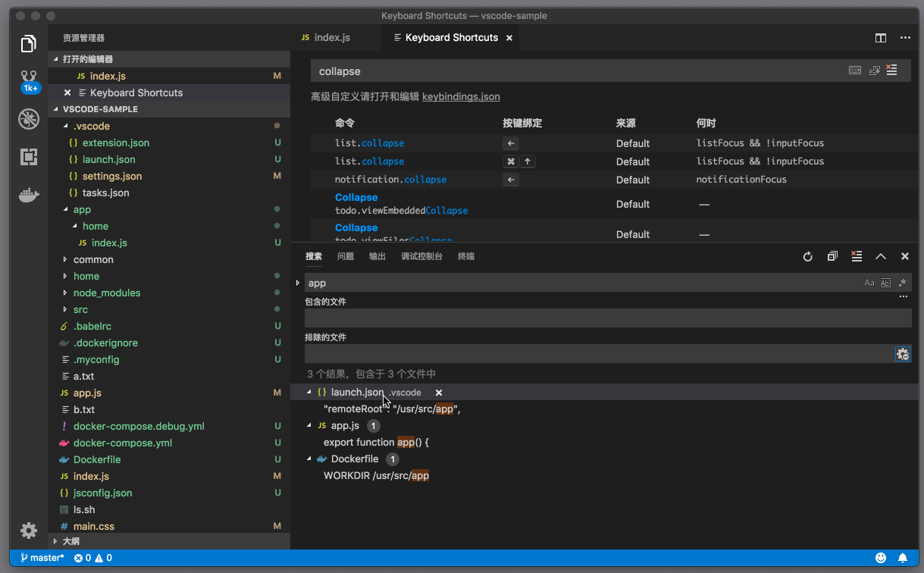Image resolution: width=924 pixels, height=573 pixels.
Task: Expand the node_modules folder
Action: tap(106, 293)
